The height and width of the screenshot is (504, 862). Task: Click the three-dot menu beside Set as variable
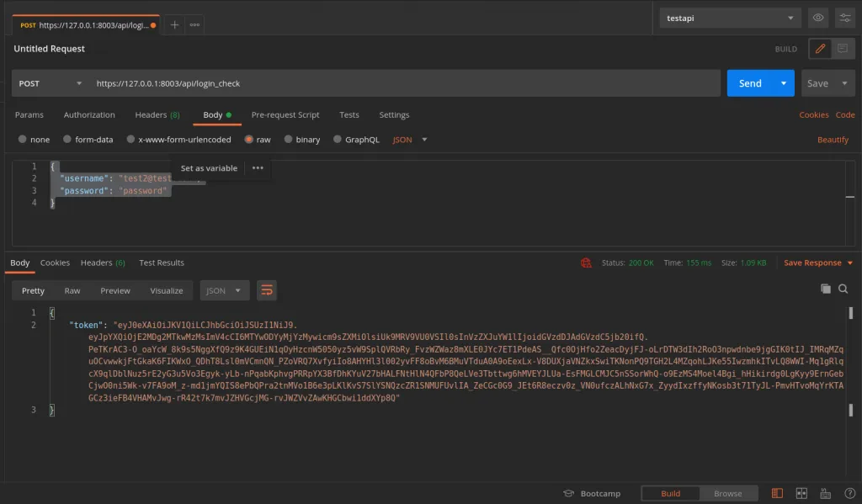click(258, 168)
